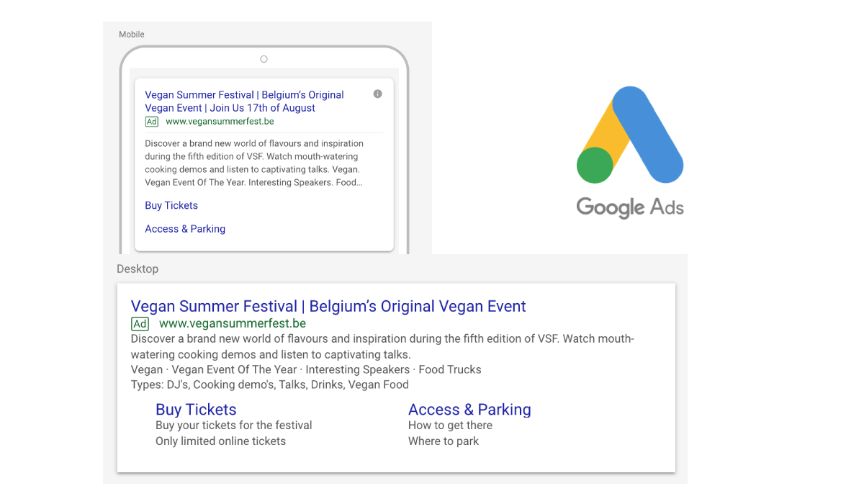Viewport: 864px width, 504px height.
Task: Click the phone camera dot in mobile mockup
Action: (264, 59)
